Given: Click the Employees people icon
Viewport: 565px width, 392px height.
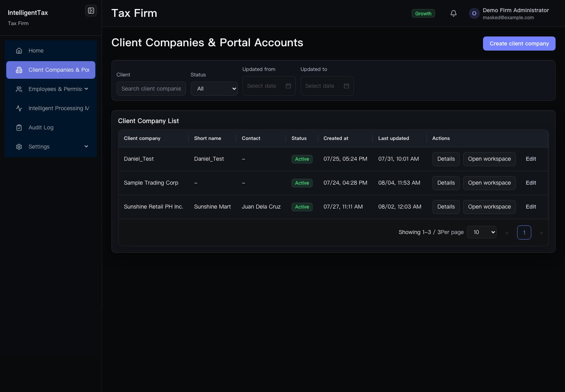Looking at the screenshot, I should pos(19,89).
